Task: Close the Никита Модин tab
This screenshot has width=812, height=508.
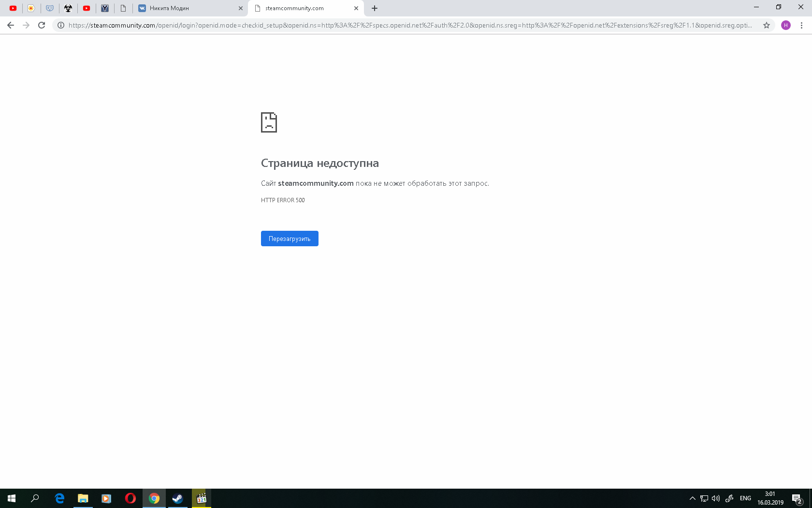Action: tap(241, 8)
